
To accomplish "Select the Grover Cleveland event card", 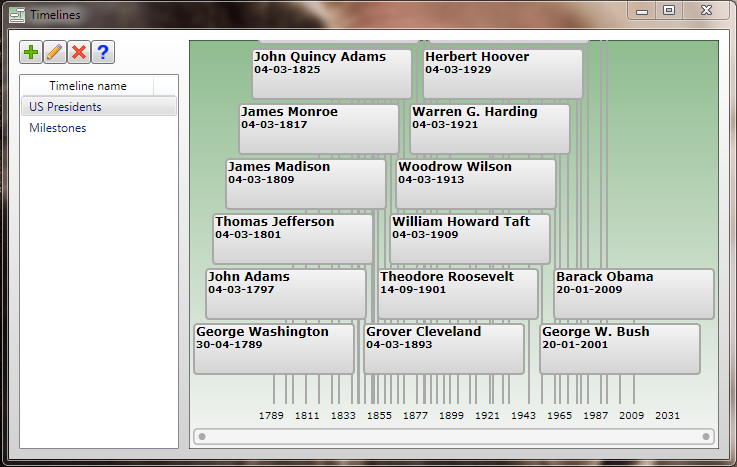I will 444,349.
